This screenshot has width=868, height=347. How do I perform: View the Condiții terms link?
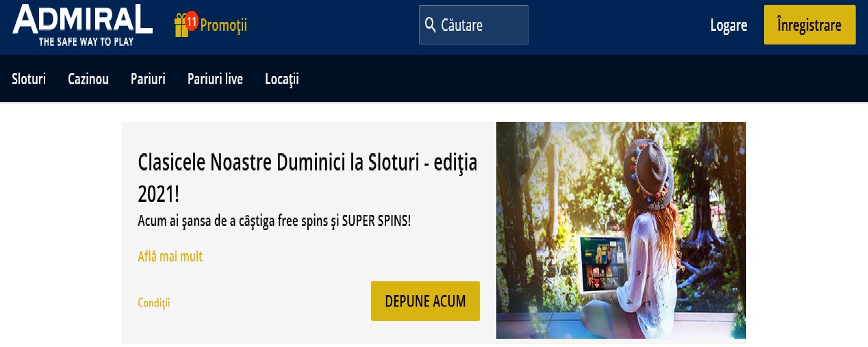pos(154,303)
